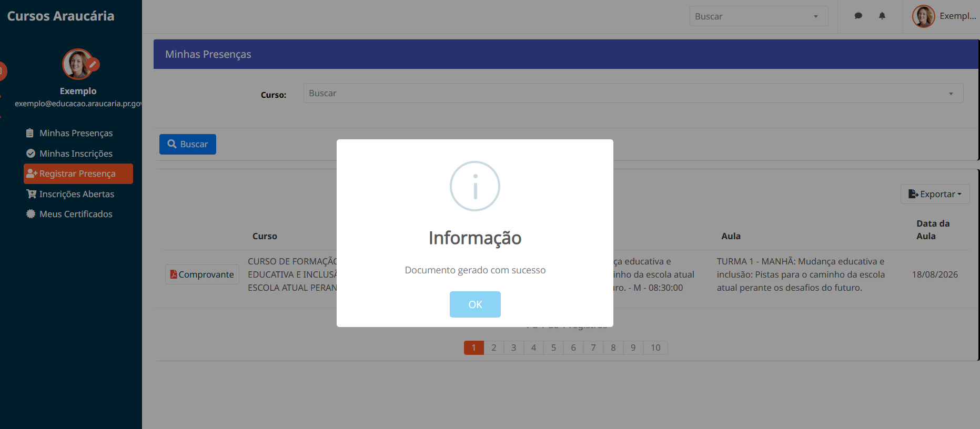Click the edit profile pencil icon

coord(93,64)
